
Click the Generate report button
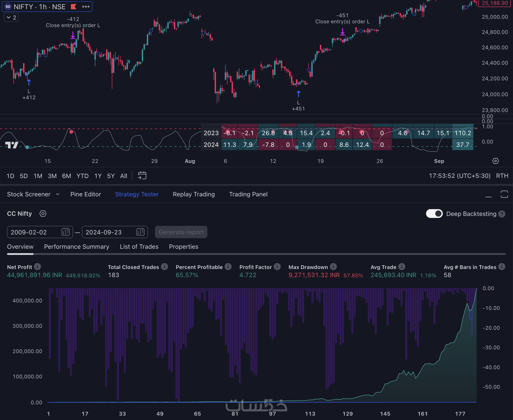click(x=181, y=232)
